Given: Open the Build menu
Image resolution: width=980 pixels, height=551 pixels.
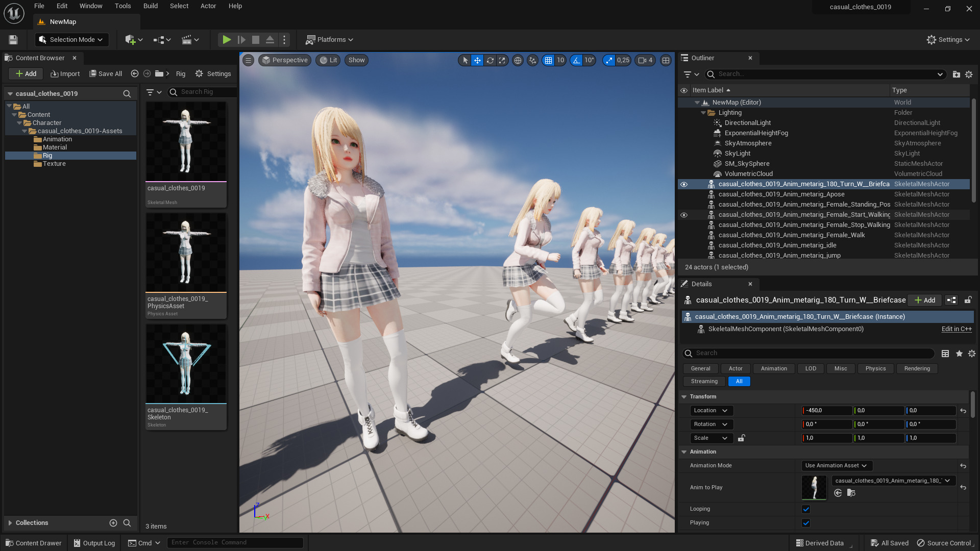Looking at the screenshot, I should click(150, 6).
